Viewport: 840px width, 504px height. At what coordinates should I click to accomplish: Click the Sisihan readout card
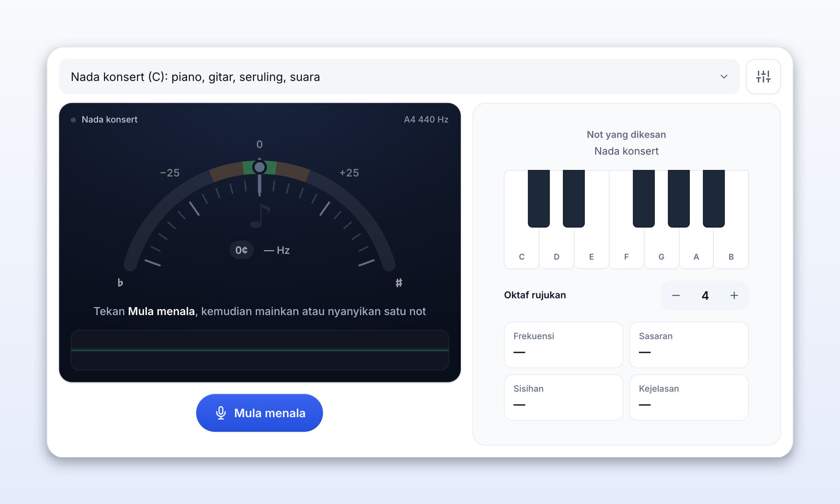coord(563,397)
